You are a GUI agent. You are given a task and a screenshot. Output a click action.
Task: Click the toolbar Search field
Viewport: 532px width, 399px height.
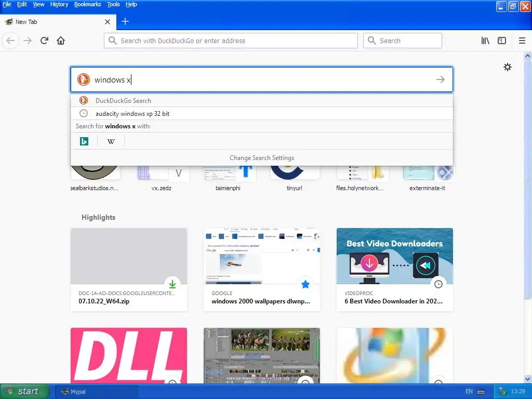(x=403, y=41)
